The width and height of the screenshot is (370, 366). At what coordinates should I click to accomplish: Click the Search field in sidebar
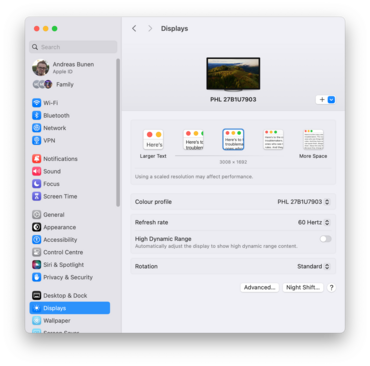pos(73,47)
